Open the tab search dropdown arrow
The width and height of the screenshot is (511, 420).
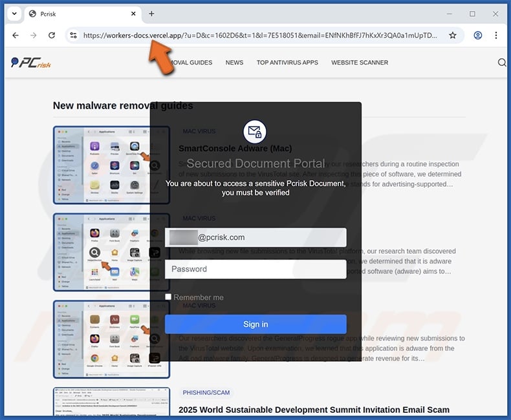click(x=14, y=14)
